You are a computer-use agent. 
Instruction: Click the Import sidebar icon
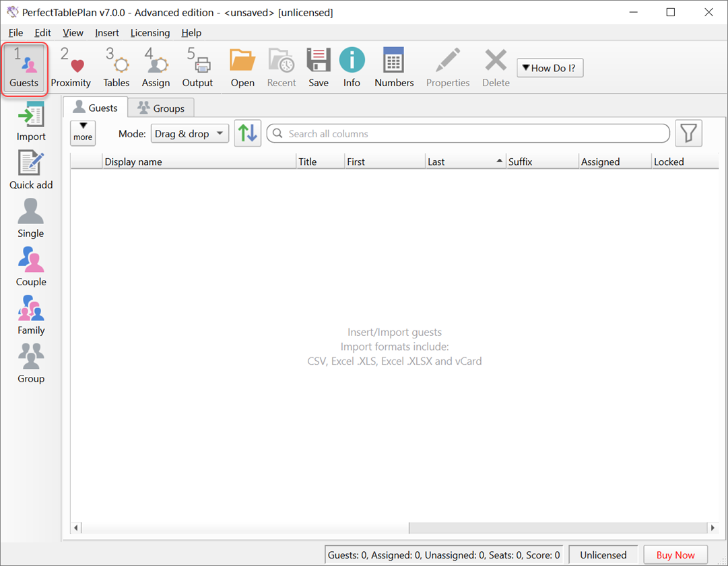[x=30, y=120]
